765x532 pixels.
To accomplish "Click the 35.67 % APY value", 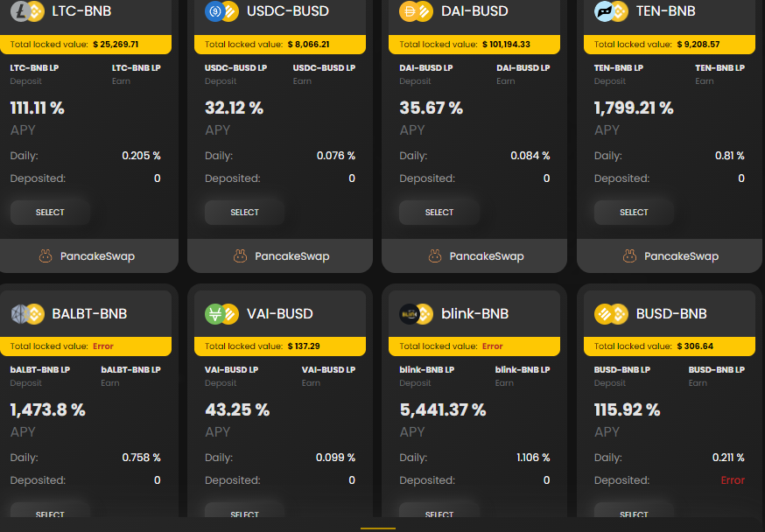I will coord(431,108).
